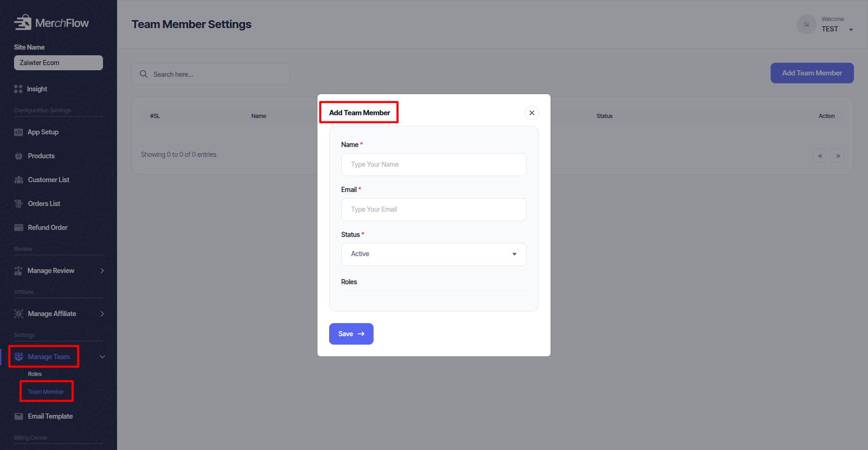Click the Customer List people icon
This screenshot has height=450, width=868.
coord(19,180)
